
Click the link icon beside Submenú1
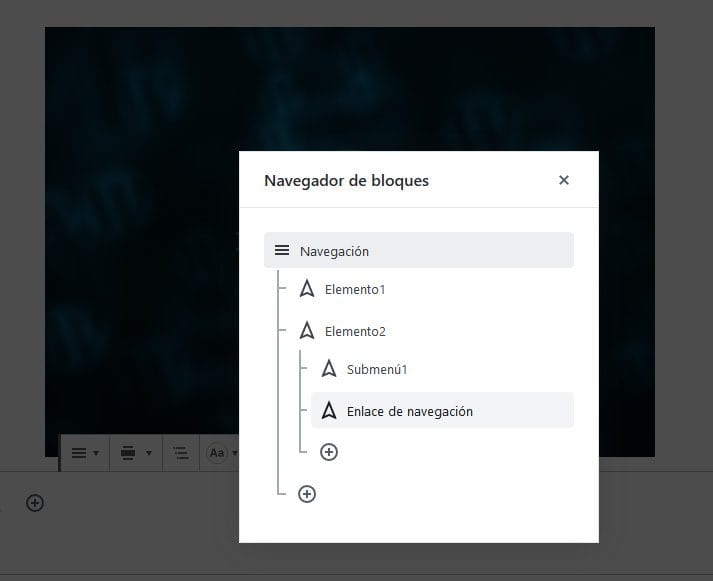pos(329,369)
